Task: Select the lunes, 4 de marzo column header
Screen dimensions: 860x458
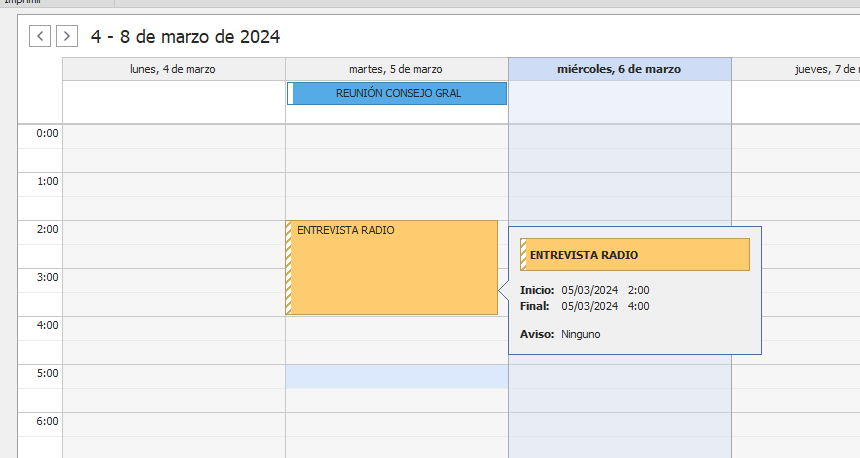Action: [173, 69]
